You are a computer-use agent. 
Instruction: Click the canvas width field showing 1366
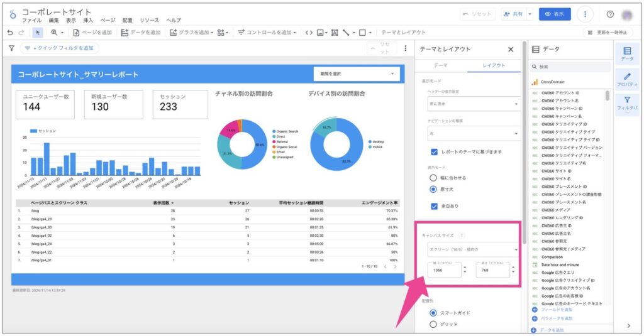(x=445, y=271)
